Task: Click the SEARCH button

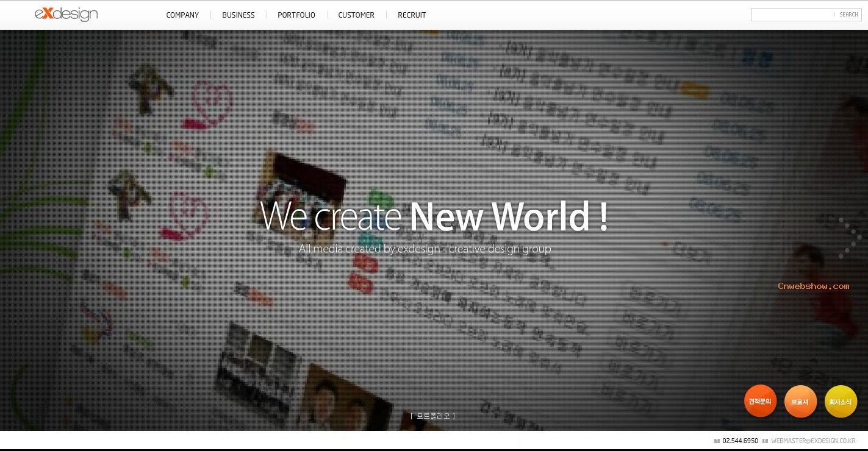Action: coord(848,15)
